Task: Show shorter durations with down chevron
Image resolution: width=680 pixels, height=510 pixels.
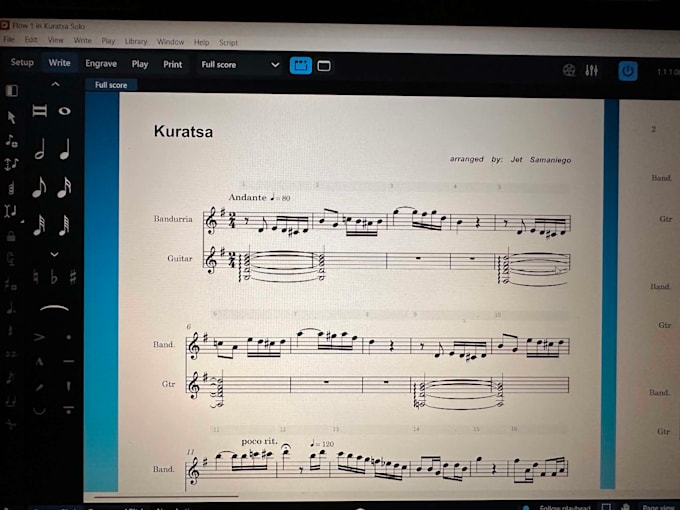Action: tap(54, 254)
